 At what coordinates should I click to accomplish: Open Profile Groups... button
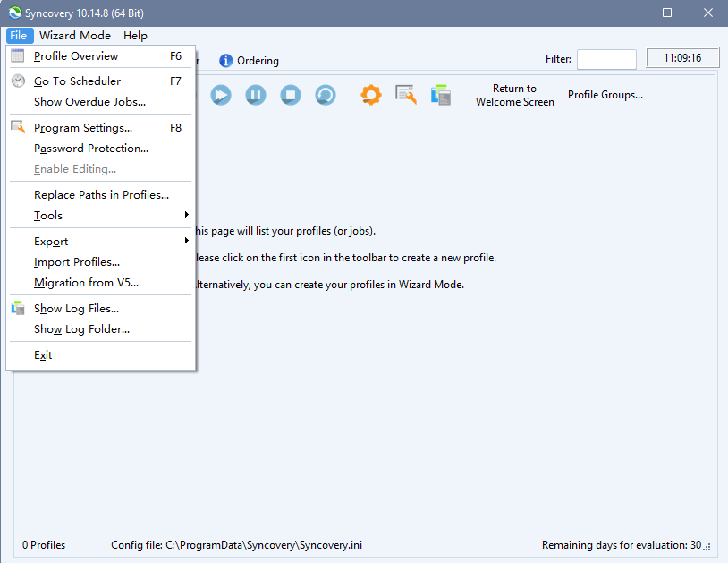[605, 95]
